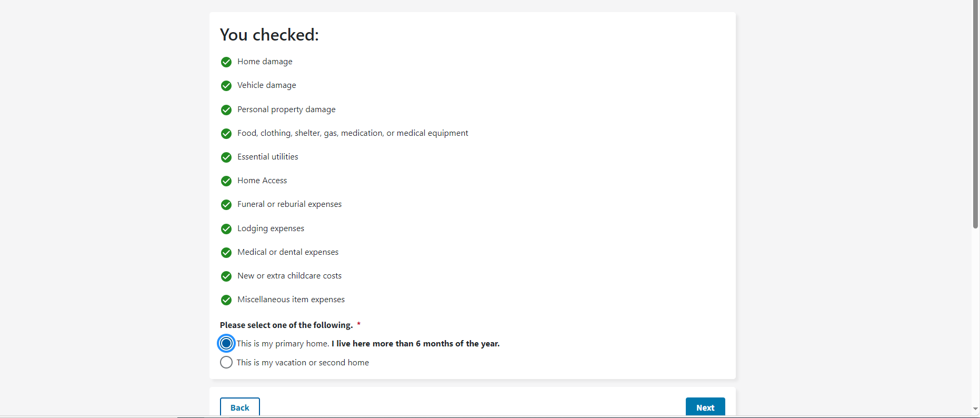
Task: Go back using the Back button
Action: 240,407
